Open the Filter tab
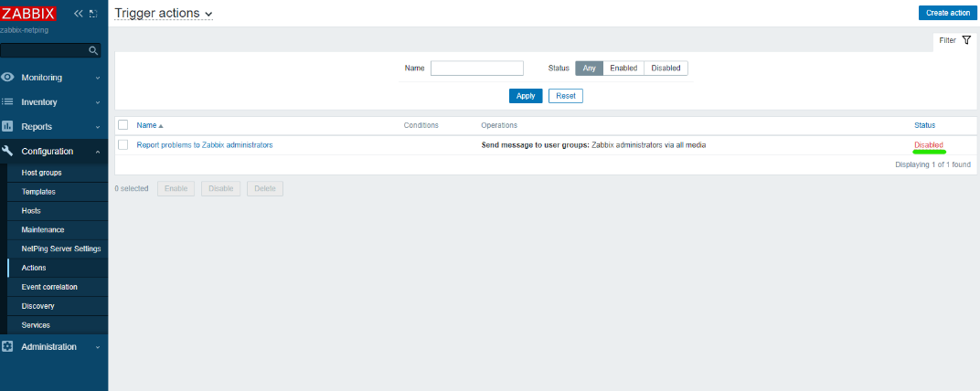 (954, 40)
